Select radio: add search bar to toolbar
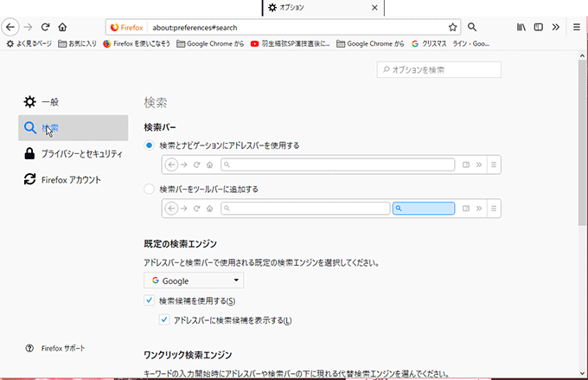 click(150, 189)
